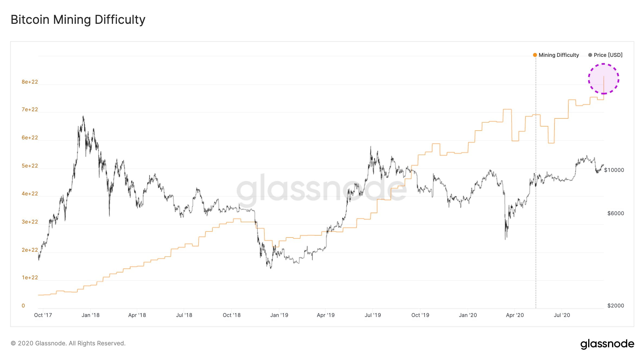Viewport: 644px width, 360px height.
Task: Click the $2000 price axis label
Action: 616,306
